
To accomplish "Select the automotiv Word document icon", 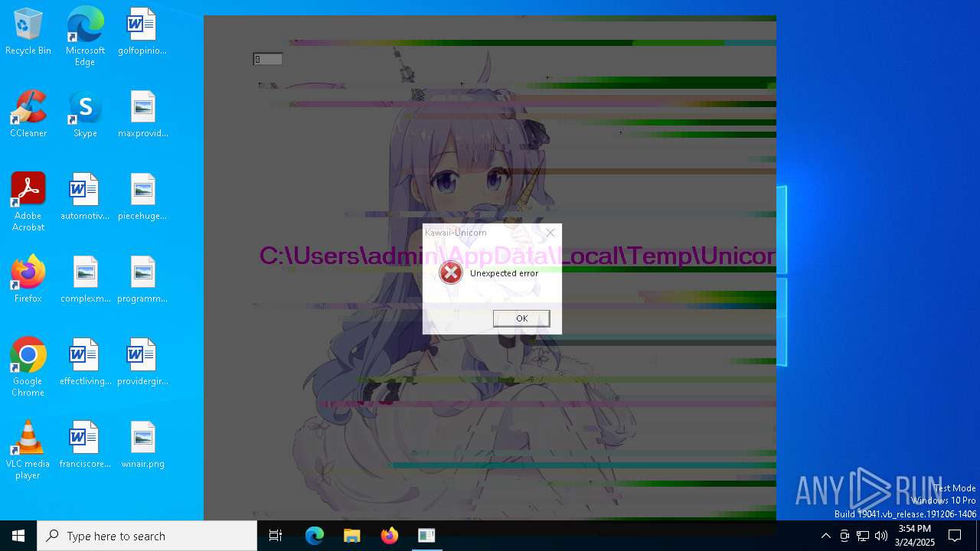I will (85, 197).
